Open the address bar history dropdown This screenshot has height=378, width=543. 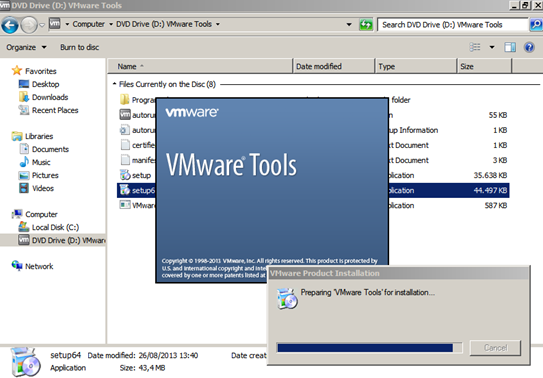pyautogui.click(x=349, y=24)
